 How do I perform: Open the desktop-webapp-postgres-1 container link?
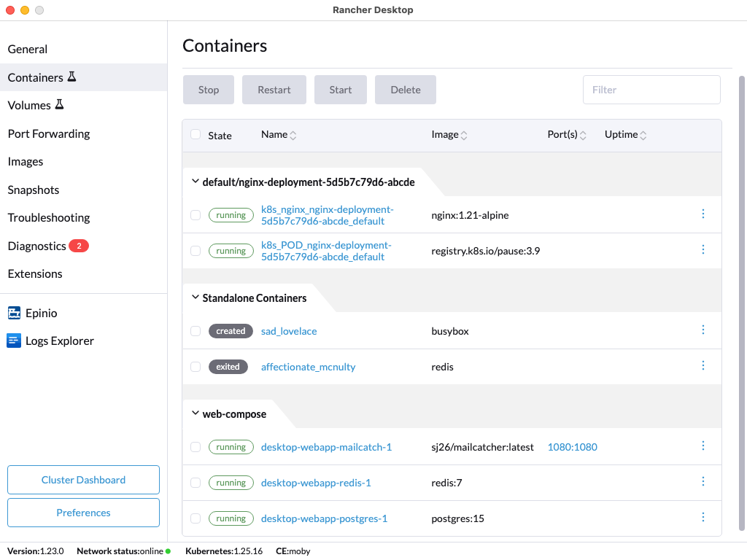click(325, 518)
